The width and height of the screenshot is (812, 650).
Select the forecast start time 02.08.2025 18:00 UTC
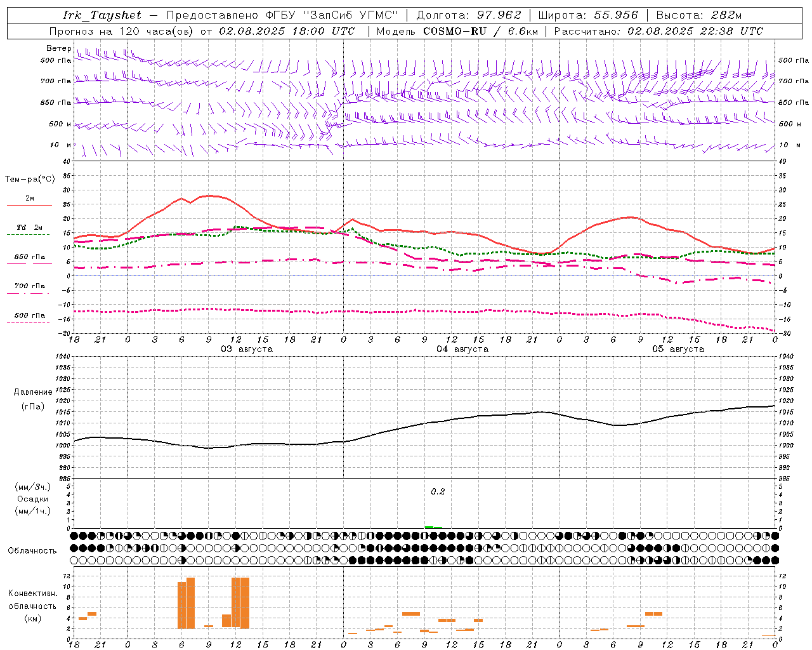(x=287, y=31)
